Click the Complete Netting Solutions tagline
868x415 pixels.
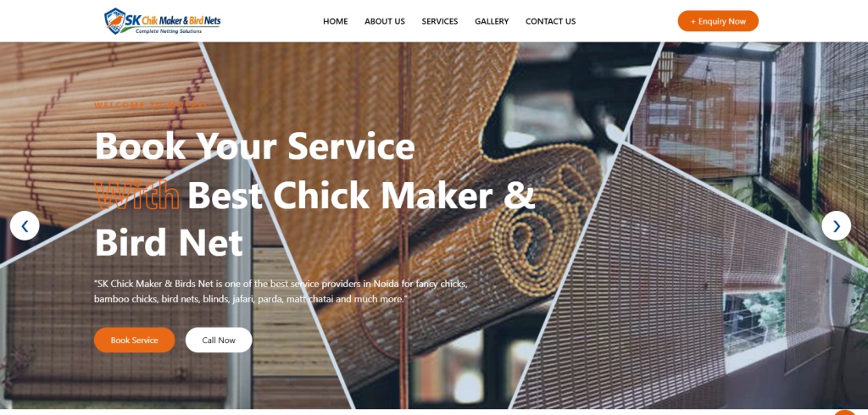click(169, 31)
